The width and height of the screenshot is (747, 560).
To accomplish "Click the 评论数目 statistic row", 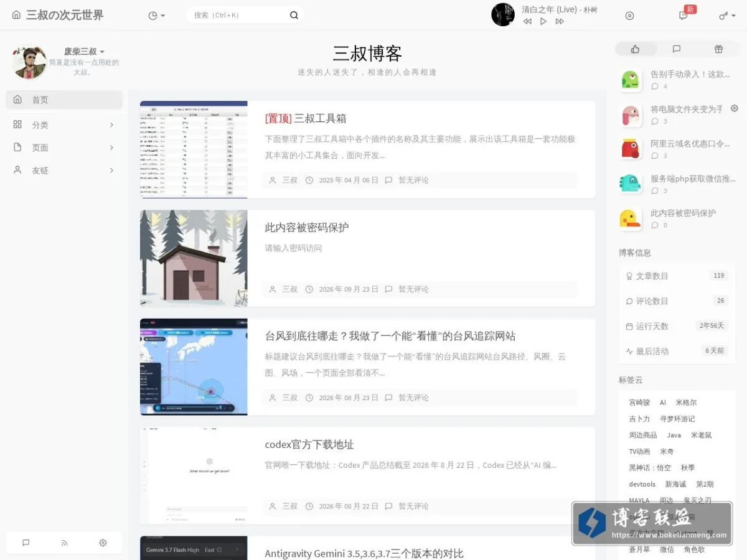I will [x=677, y=301].
